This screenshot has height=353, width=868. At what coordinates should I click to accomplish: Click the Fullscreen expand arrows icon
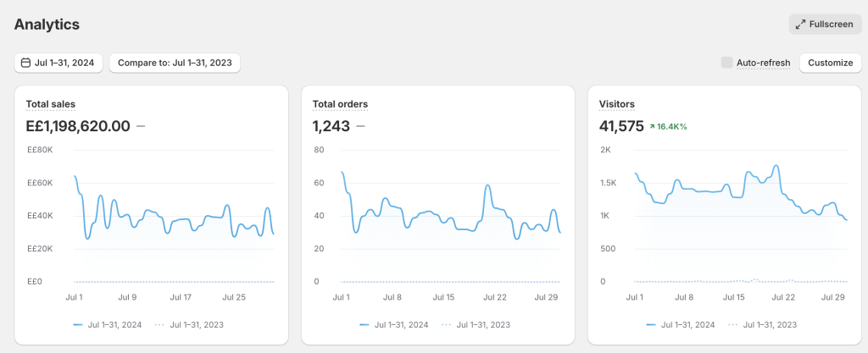tap(799, 24)
